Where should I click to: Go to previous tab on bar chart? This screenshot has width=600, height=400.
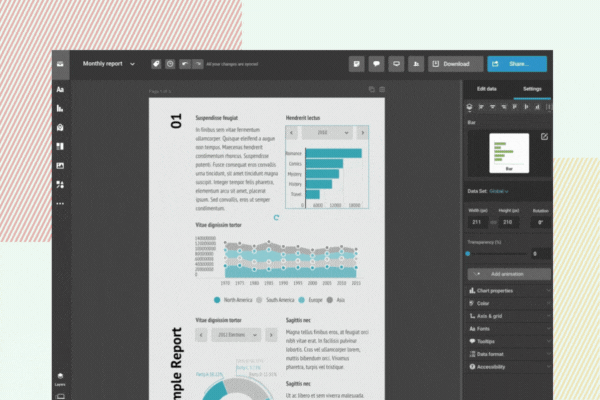click(292, 133)
